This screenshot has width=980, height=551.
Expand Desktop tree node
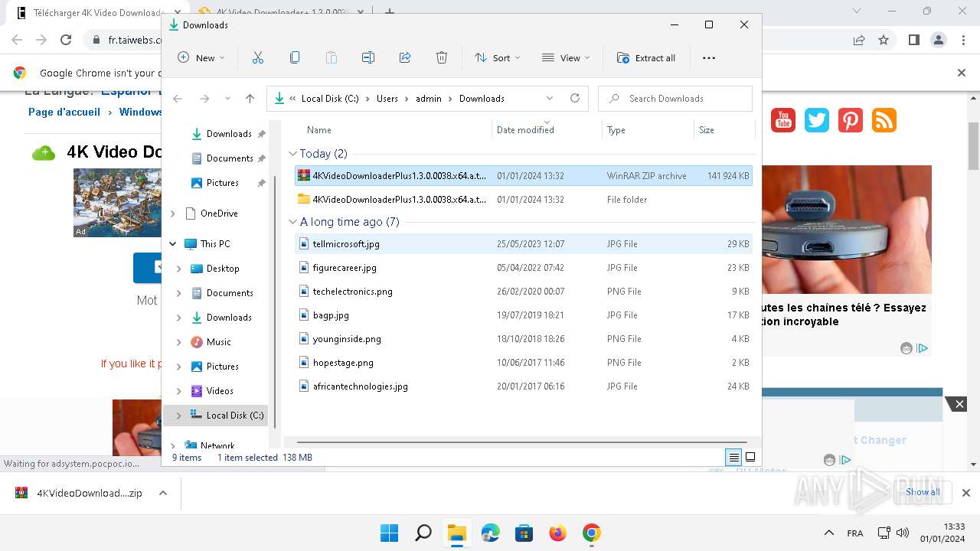pos(179,269)
